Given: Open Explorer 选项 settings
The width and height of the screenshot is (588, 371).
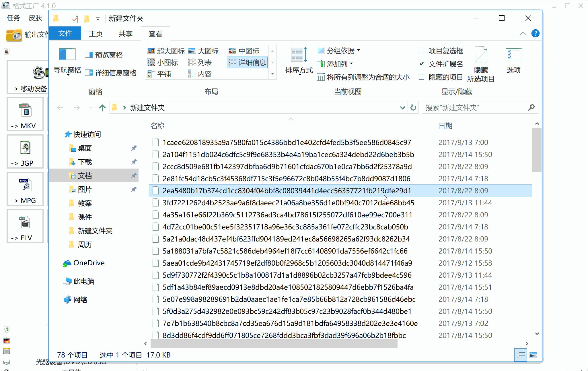Looking at the screenshot, I should click(x=514, y=60).
